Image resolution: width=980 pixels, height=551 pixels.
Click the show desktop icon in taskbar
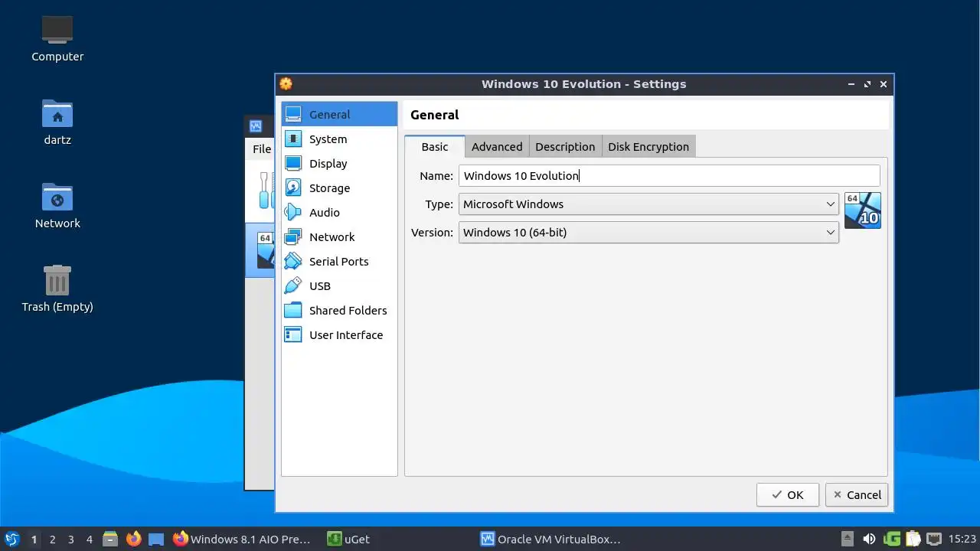click(x=156, y=539)
